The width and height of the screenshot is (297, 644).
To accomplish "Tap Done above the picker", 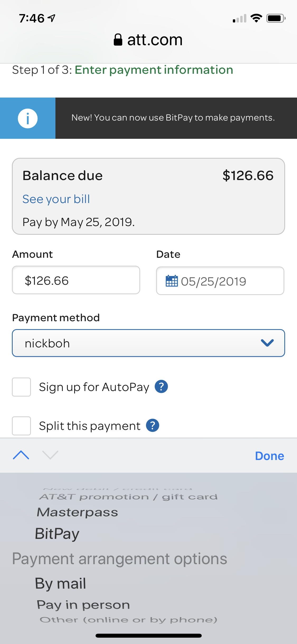I will (x=270, y=456).
